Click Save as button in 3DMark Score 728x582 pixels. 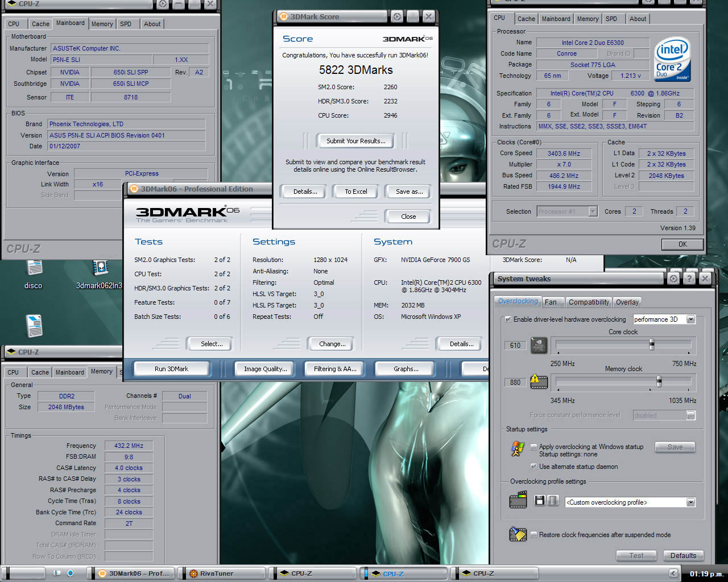click(409, 192)
